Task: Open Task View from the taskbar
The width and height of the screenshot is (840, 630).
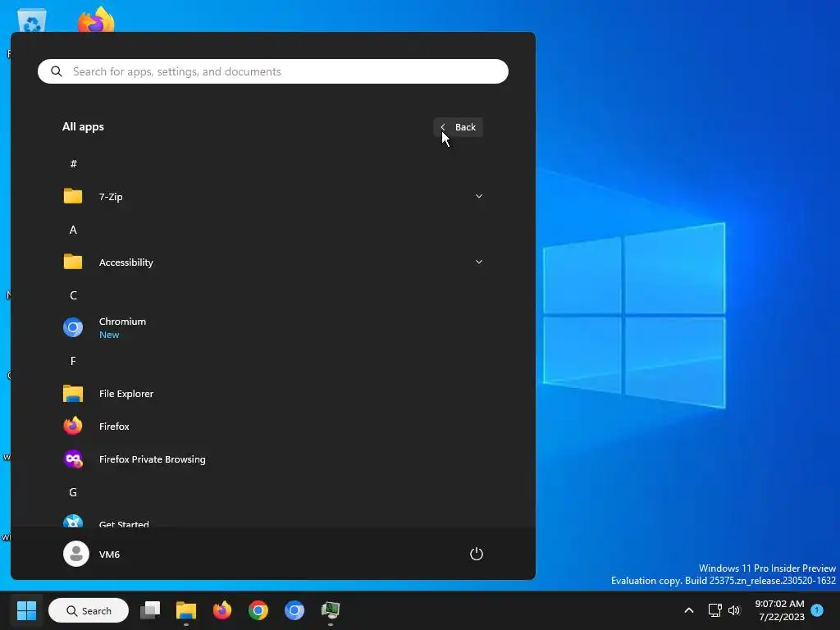Action: coord(150,610)
